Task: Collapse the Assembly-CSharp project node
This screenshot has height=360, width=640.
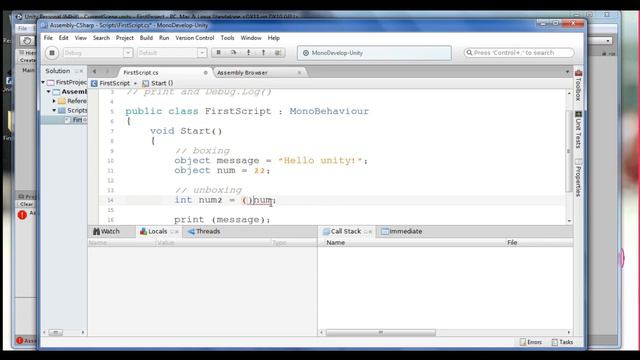Action: click(x=49, y=91)
